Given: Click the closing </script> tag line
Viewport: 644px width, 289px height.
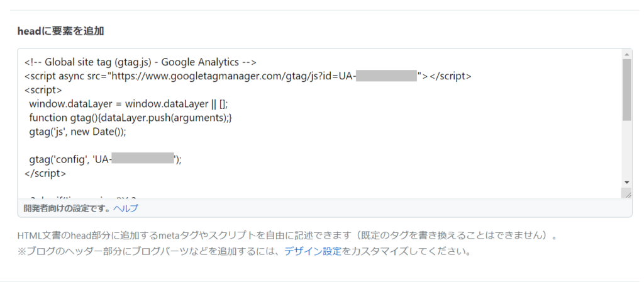Looking at the screenshot, I should point(45,173).
